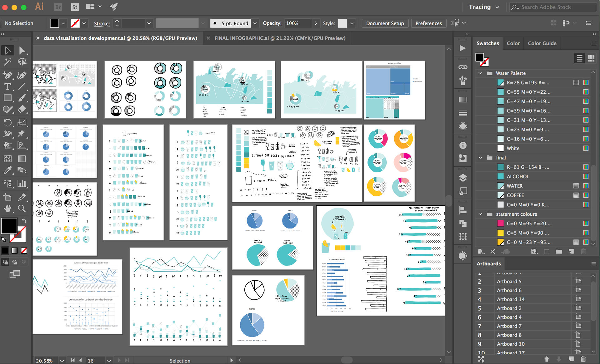This screenshot has width=600, height=364.
Task: Open the stroke weight dropdown
Action: pos(149,23)
